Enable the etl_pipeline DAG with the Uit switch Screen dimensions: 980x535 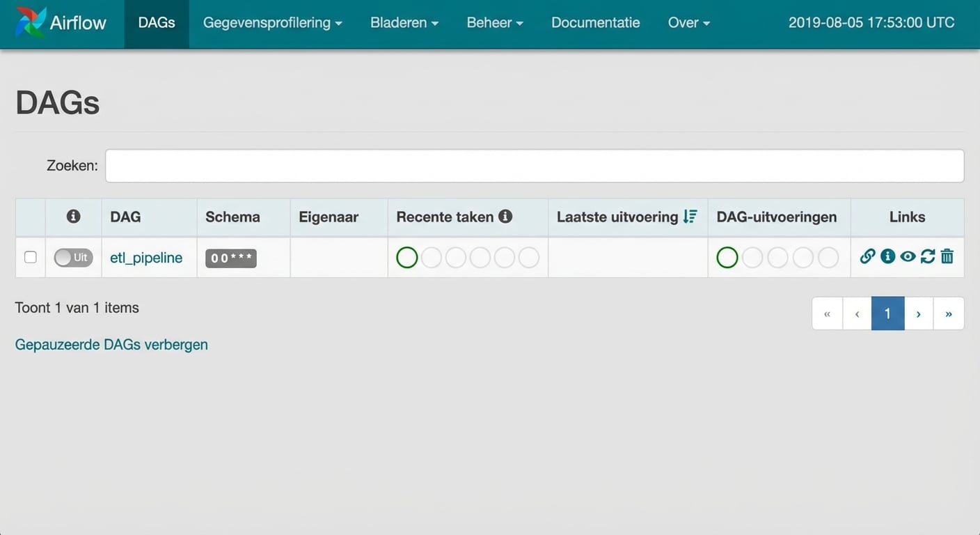(x=73, y=257)
